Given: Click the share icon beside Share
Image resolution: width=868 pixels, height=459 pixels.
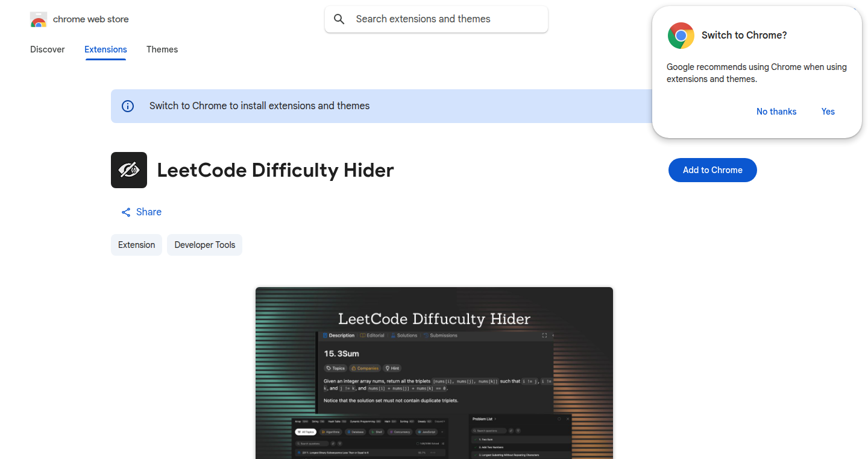Looking at the screenshot, I should 126,212.
